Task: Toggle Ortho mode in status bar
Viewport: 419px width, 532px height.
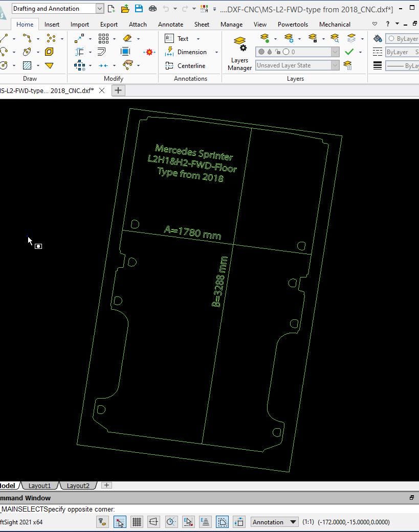Action: click(153, 522)
